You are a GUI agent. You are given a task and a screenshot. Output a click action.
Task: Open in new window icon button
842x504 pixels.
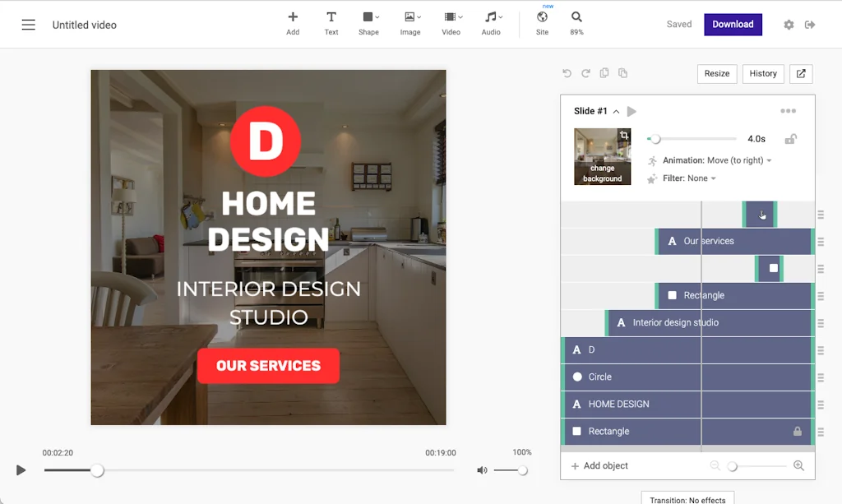[801, 73]
